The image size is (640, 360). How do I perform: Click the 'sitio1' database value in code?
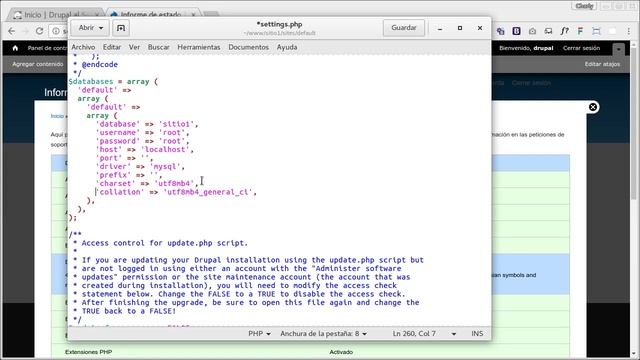176,124
